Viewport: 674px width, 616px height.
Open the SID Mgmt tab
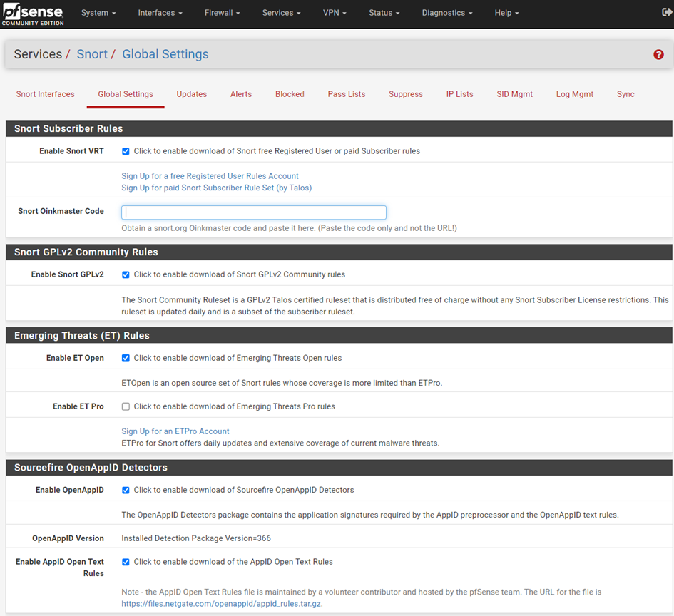514,94
